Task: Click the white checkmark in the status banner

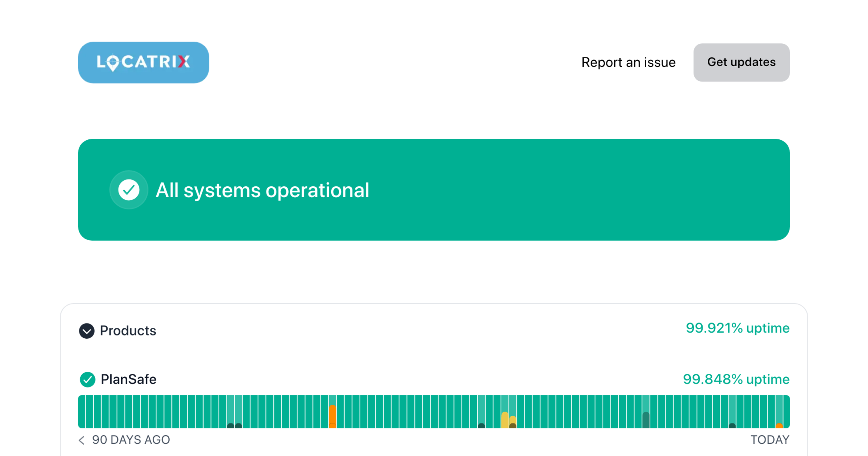Action: point(129,190)
